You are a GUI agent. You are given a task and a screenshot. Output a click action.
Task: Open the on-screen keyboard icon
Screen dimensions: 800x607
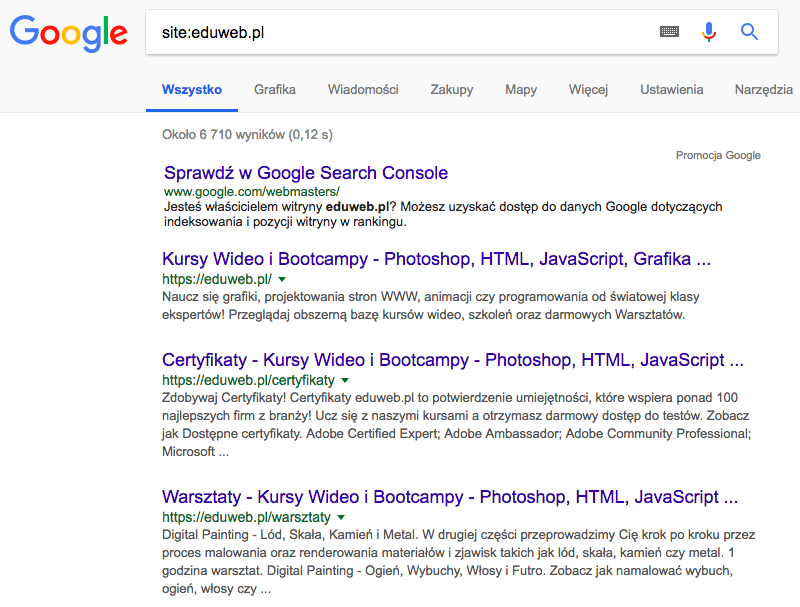coord(669,32)
